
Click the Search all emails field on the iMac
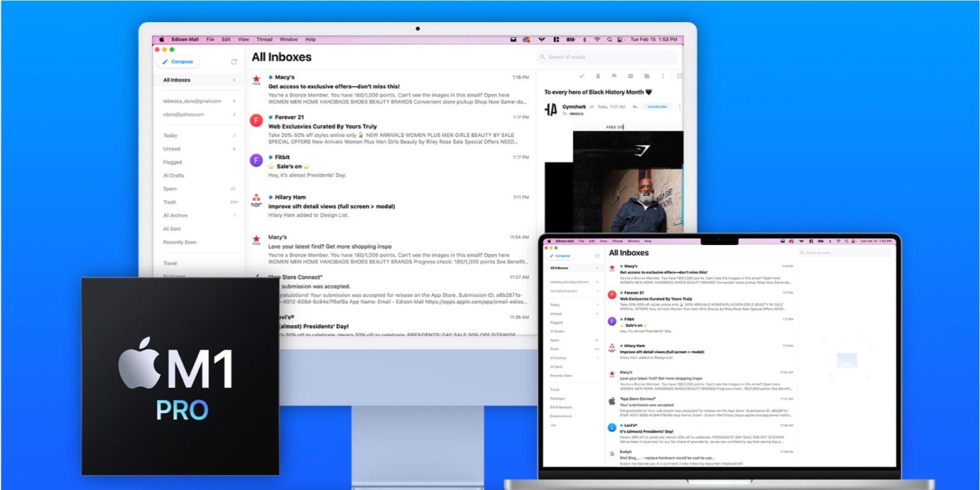[606, 57]
